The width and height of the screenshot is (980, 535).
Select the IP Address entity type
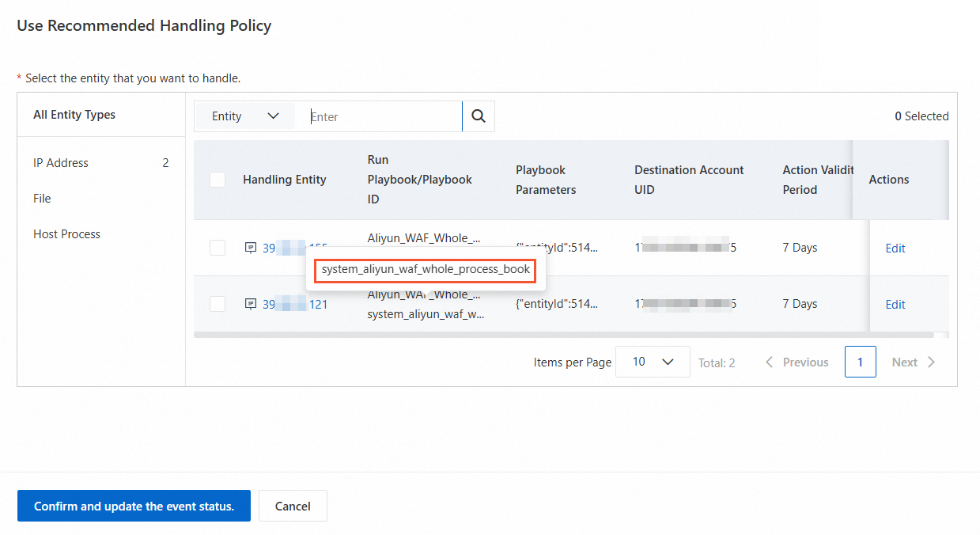pyautogui.click(x=61, y=163)
